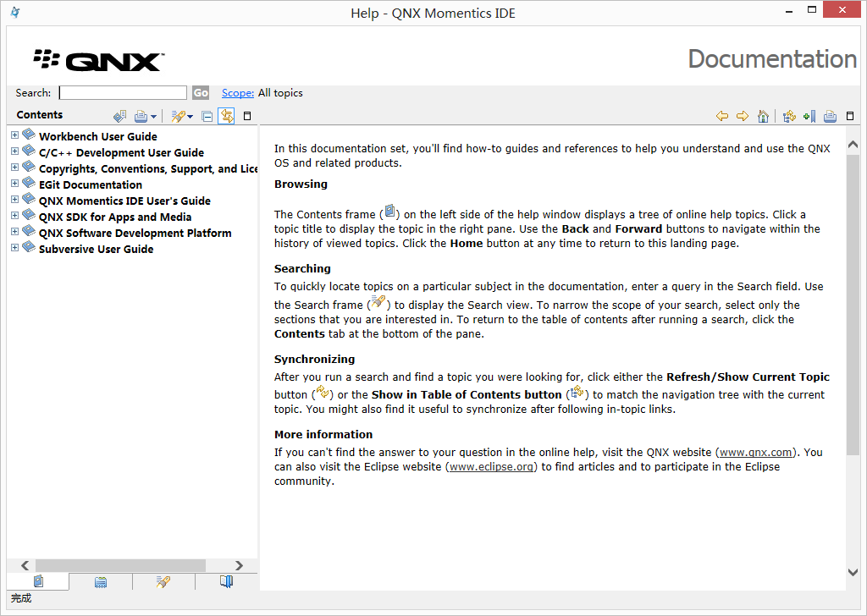Expand Copyrights, Conventions, Support node

coord(15,167)
